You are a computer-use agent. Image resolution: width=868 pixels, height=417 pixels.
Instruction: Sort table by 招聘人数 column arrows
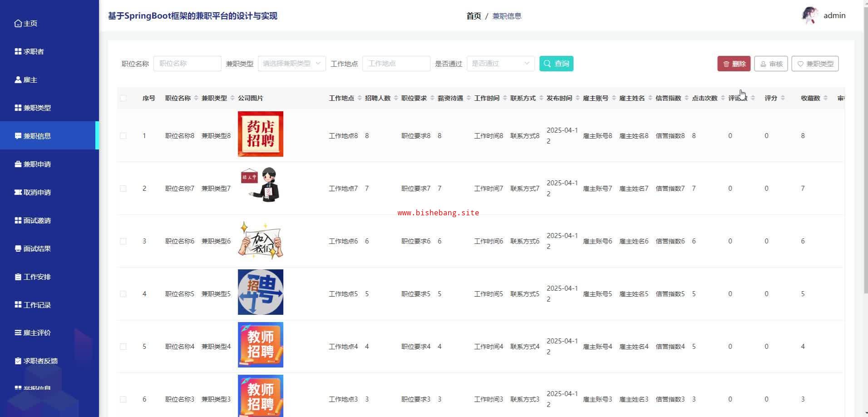(x=396, y=98)
